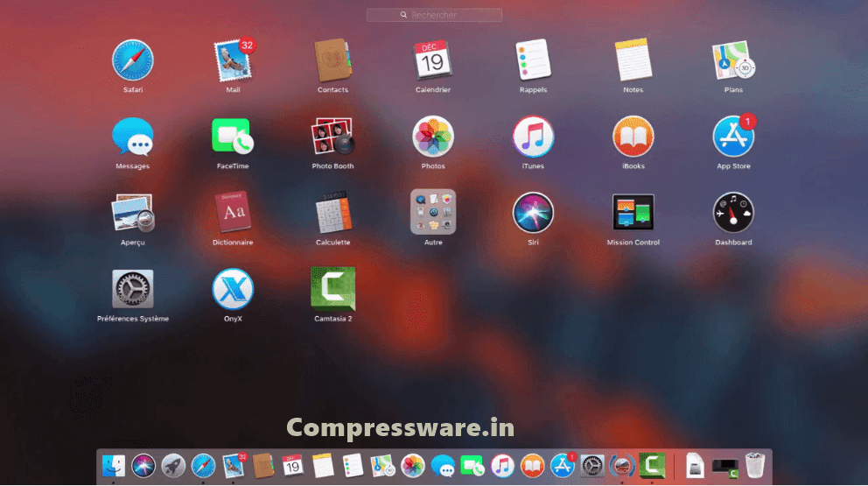
Task: Open Calendar from the Dock
Action: pyautogui.click(x=293, y=466)
